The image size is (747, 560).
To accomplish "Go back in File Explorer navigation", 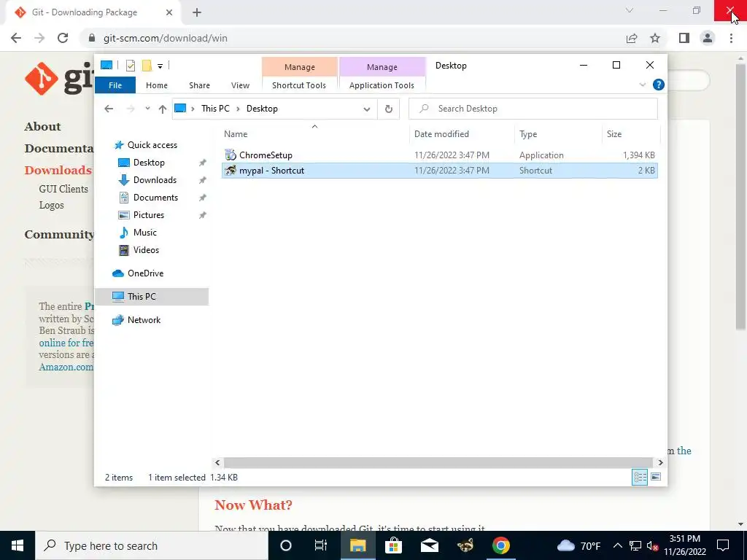I will [x=109, y=109].
